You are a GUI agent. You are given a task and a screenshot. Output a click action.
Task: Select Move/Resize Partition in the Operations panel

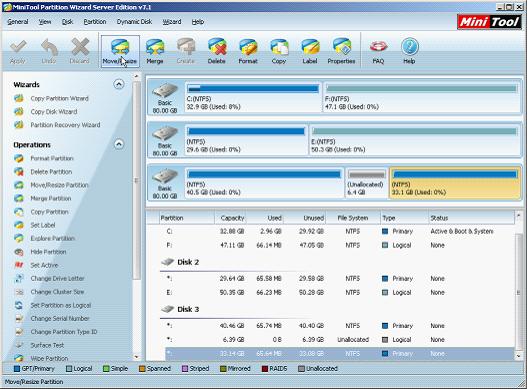click(59, 185)
